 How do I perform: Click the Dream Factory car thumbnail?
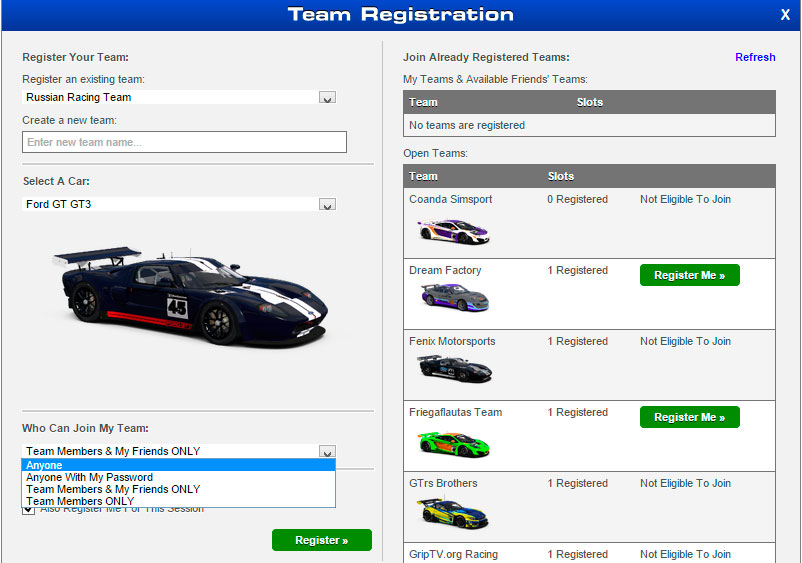tap(452, 297)
